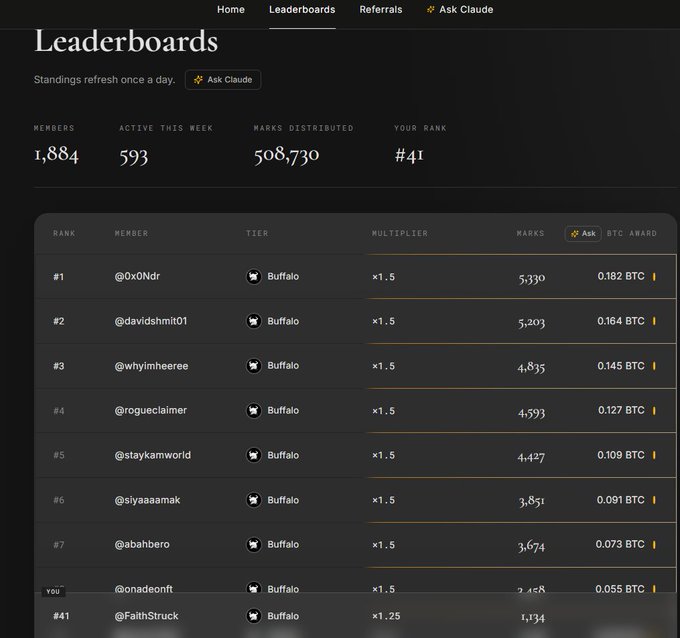Go to the Referrals tab
Image resolution: width=680 pixels, height=638 pixels.
[x=381, y=10]
